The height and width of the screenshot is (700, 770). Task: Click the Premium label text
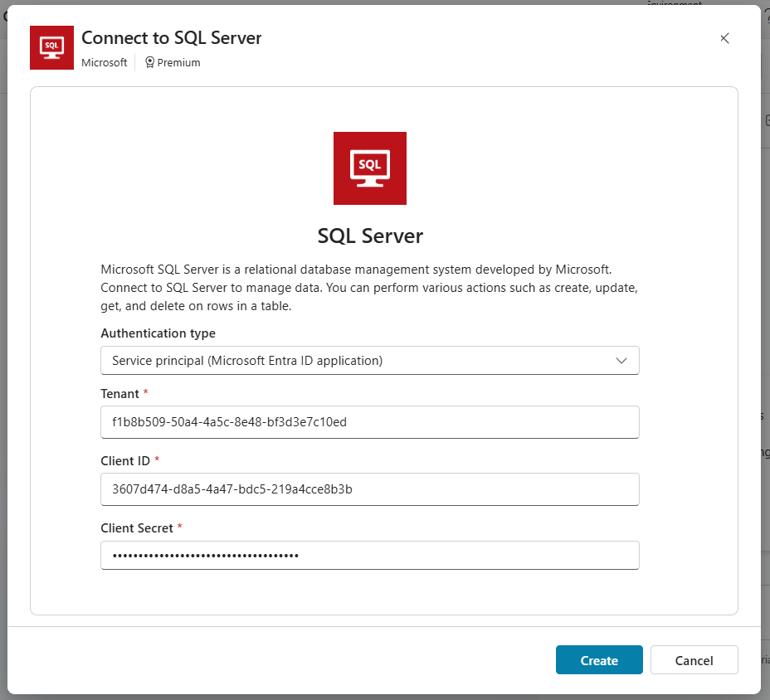point(178,62)
